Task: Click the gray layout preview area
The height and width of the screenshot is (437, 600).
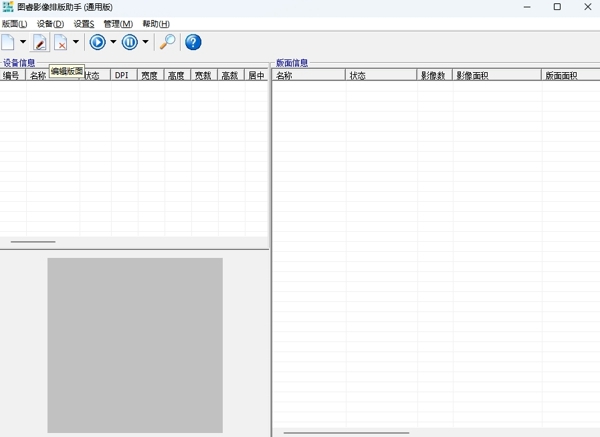Action: pyautogui.click(x=135, y=345)
